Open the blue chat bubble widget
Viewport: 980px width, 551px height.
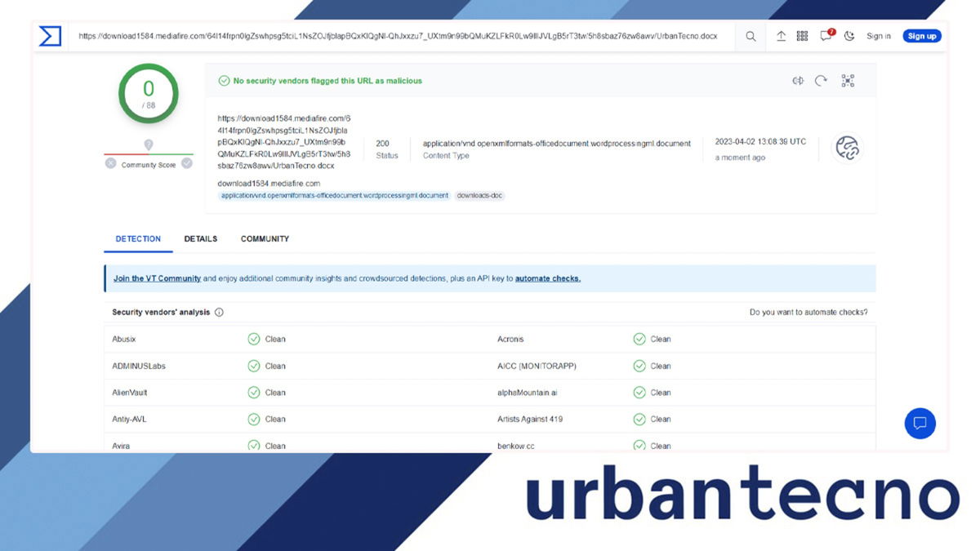click(x=920, y=423)
